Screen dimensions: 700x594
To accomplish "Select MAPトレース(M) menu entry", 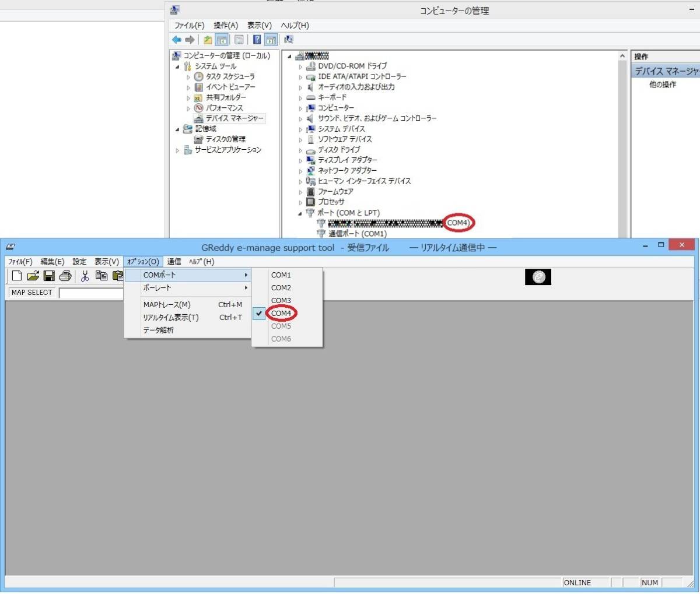I will click(167, 305).
